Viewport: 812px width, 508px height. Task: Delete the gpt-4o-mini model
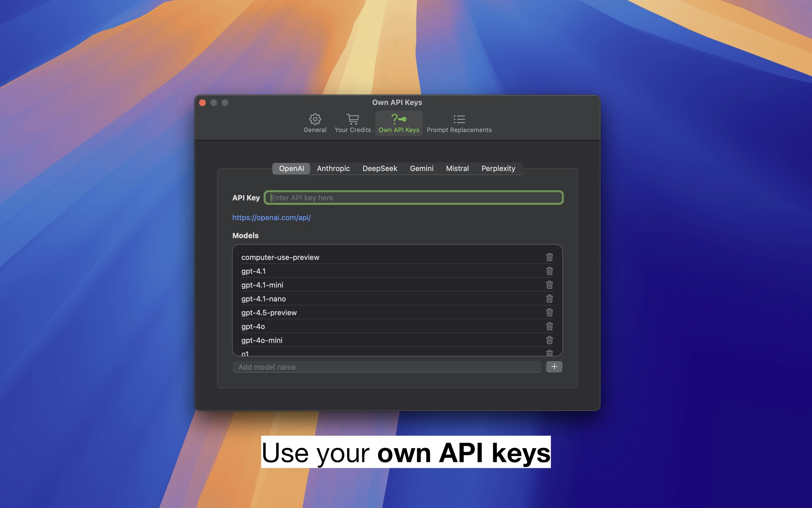pos(549,340)
